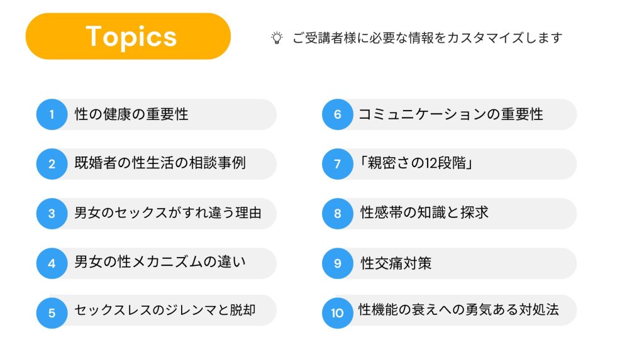Open the 男女の性メカニズムの違い topic

point(160,263)
